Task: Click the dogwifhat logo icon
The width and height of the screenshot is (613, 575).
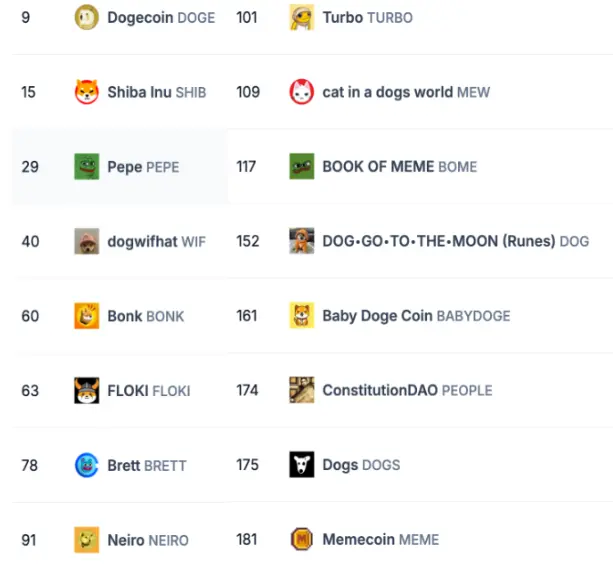Action: coord(87,241)
